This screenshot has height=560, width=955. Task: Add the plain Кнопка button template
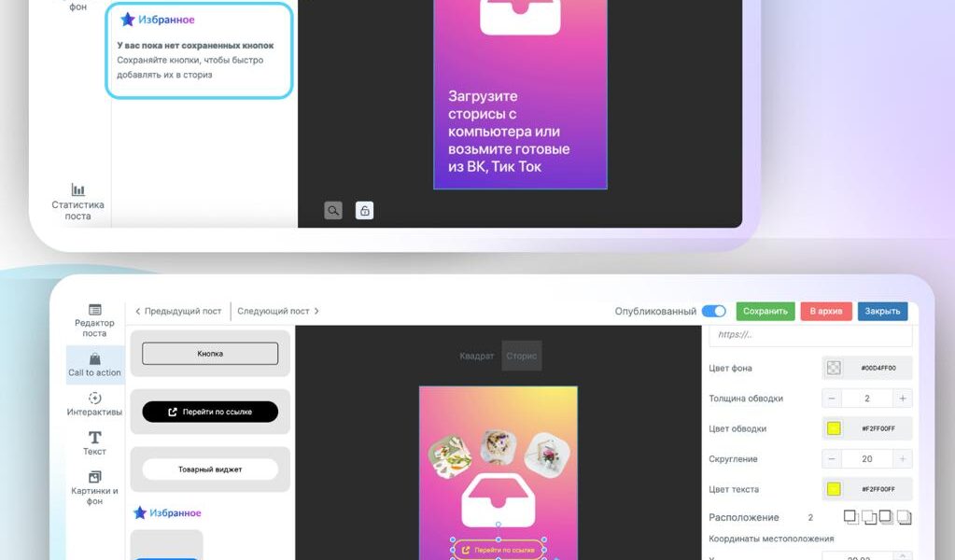(x=210, y=354)
